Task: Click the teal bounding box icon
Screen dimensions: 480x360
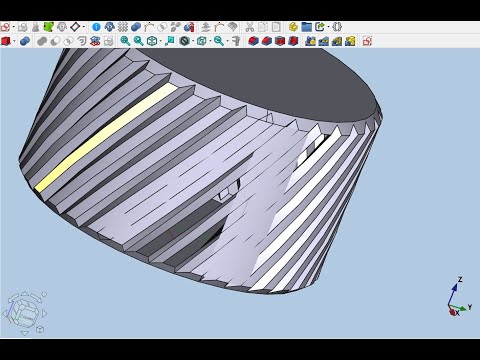Action: tap(202, 41)
